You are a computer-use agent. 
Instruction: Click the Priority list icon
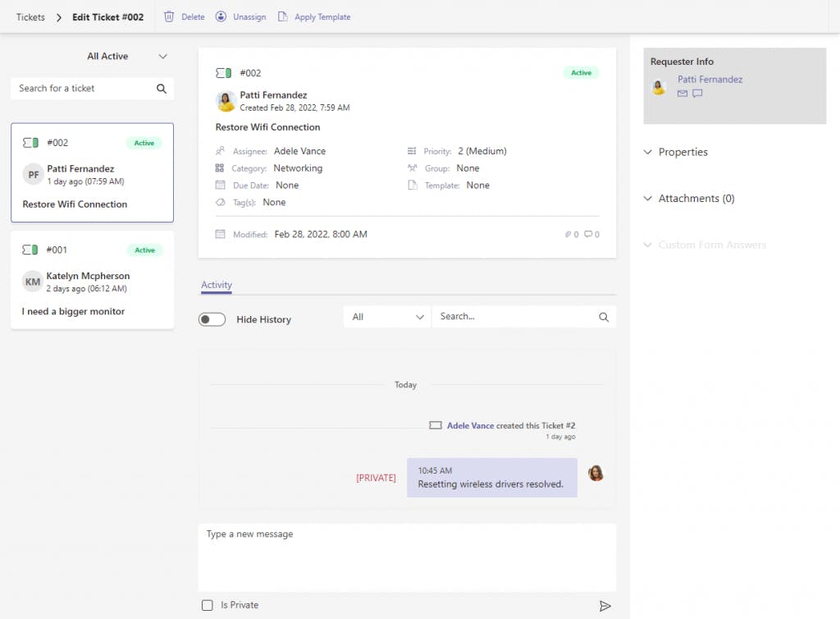click(x=412, y=150)
